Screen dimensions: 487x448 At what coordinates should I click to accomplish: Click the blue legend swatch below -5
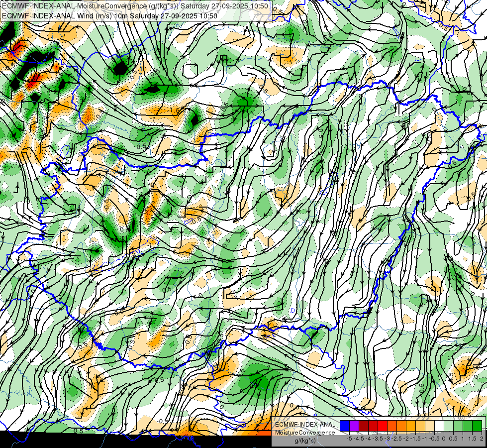[345, 426]
